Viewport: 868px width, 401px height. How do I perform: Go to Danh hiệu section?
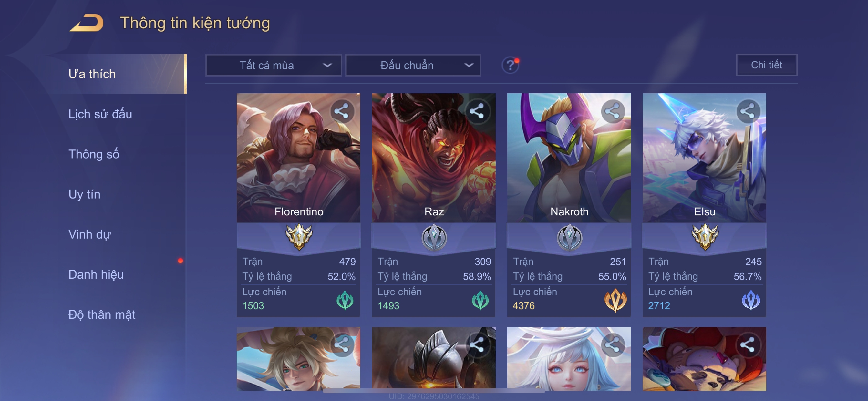pyautogui.click(x=96, y=274)
